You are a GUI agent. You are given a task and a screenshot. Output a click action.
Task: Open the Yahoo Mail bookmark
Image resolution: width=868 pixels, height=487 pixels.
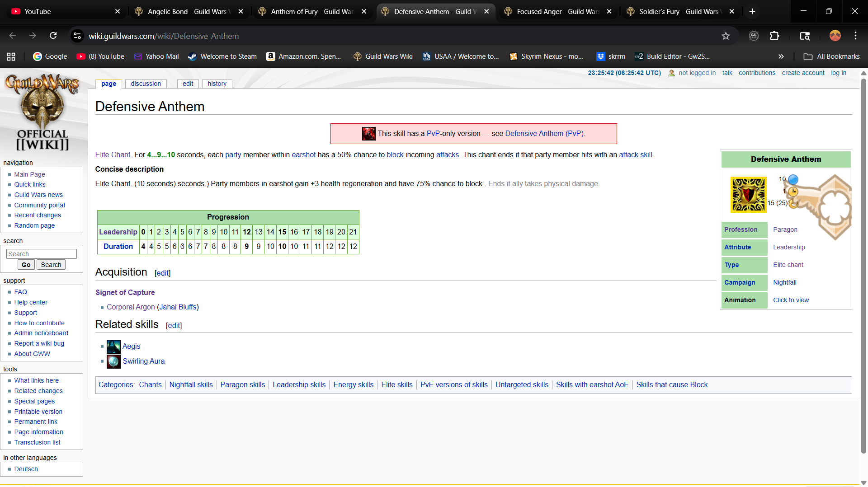[x=156, y=56]
